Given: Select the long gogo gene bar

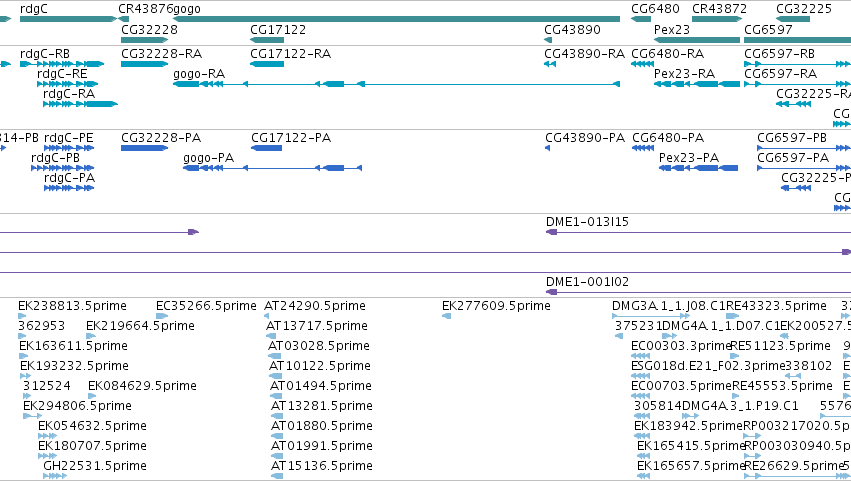Looking at the screenshot, I should coord(396,19).
